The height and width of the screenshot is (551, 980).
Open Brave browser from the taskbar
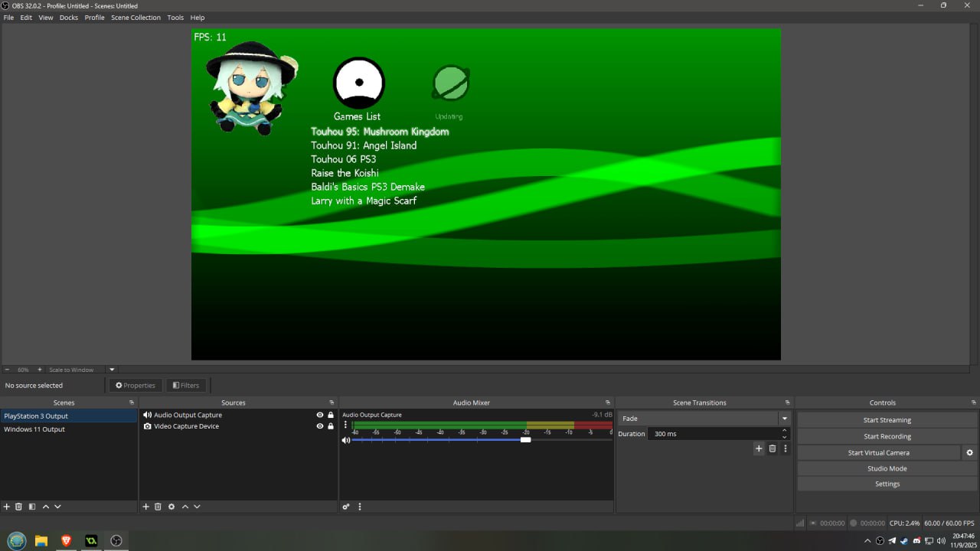pyautogui.click(x=66, y=541)
